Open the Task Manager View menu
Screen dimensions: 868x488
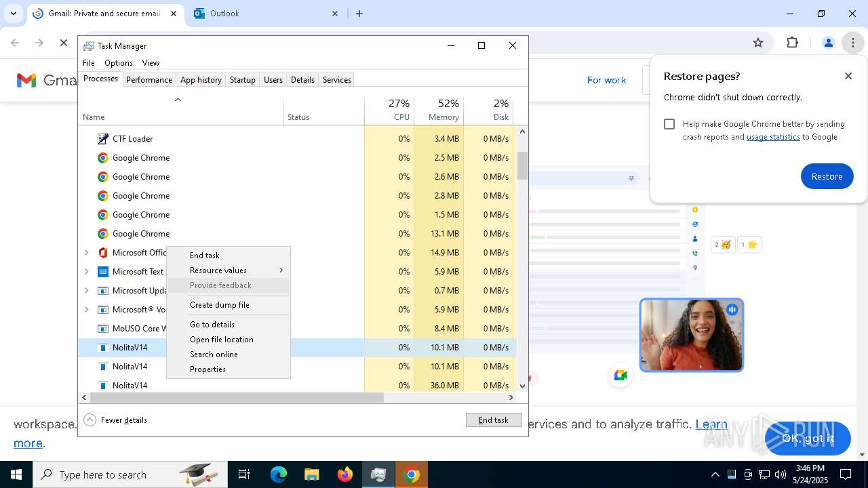click(151, 63)
